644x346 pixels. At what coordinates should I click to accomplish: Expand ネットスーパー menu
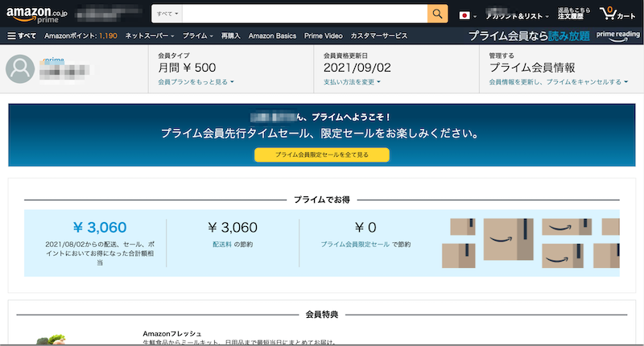point(150,35)
